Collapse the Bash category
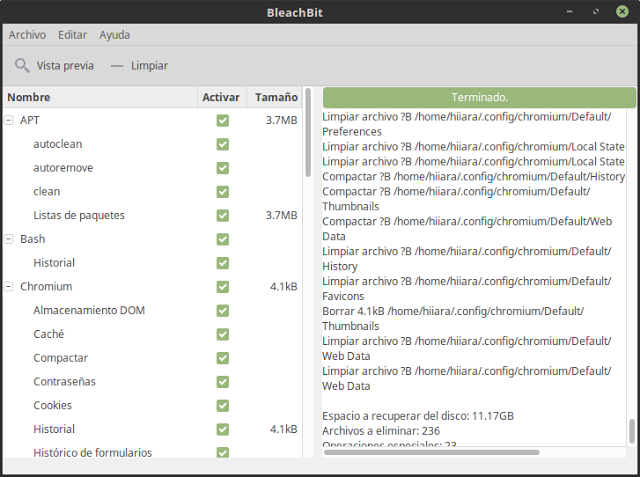Viewport: 640px width, 477px height. pyautogui.click(x=9, y=239)
